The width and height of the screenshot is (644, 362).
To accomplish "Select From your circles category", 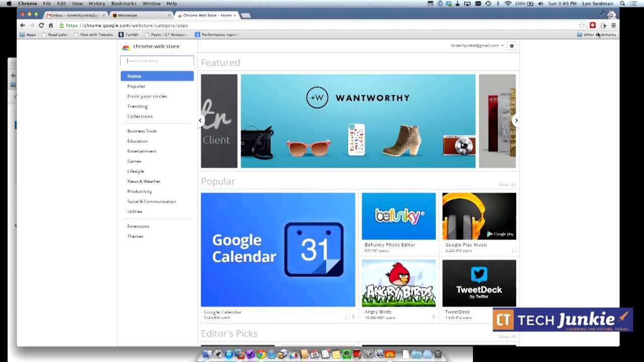I will point(147,96).
